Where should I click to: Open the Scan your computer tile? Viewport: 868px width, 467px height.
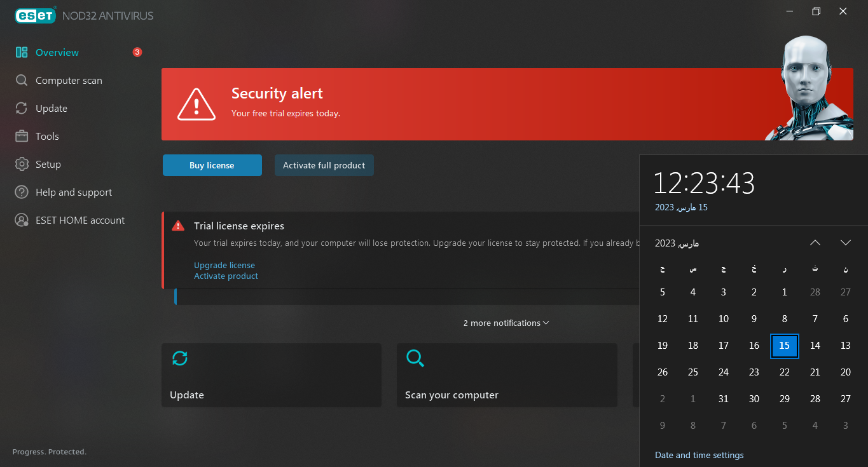(x=507, y=376)
